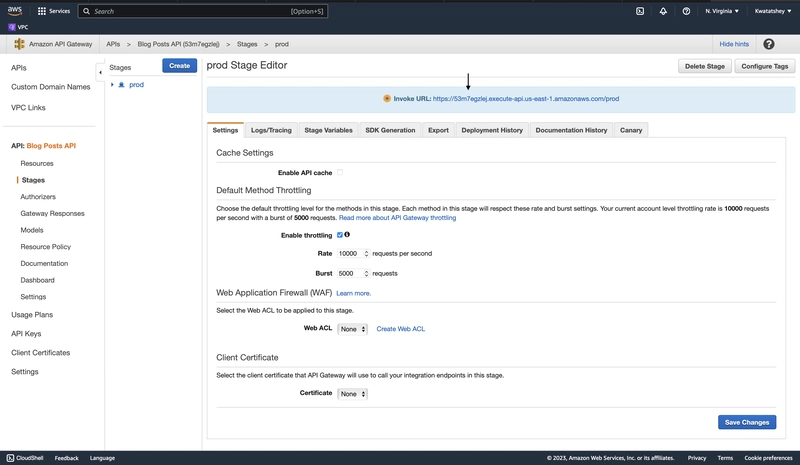Go to APIs in the sidebar

pos(19,68)
